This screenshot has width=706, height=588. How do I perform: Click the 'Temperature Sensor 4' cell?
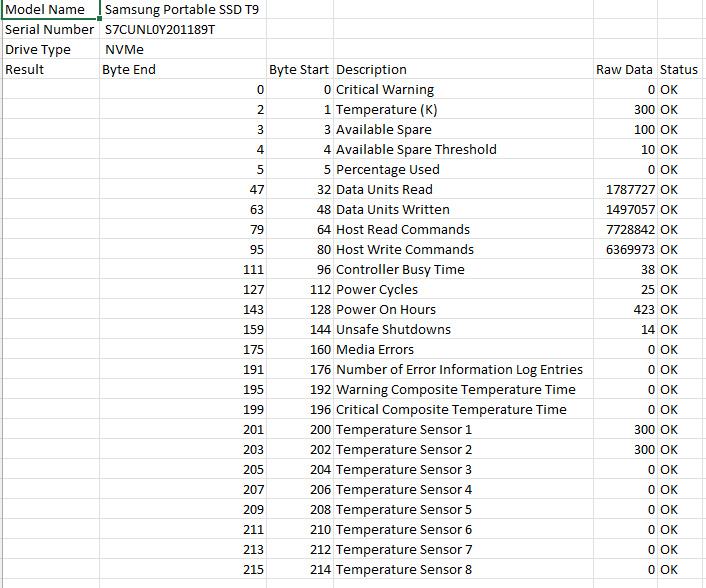click(x=463, y=489)
